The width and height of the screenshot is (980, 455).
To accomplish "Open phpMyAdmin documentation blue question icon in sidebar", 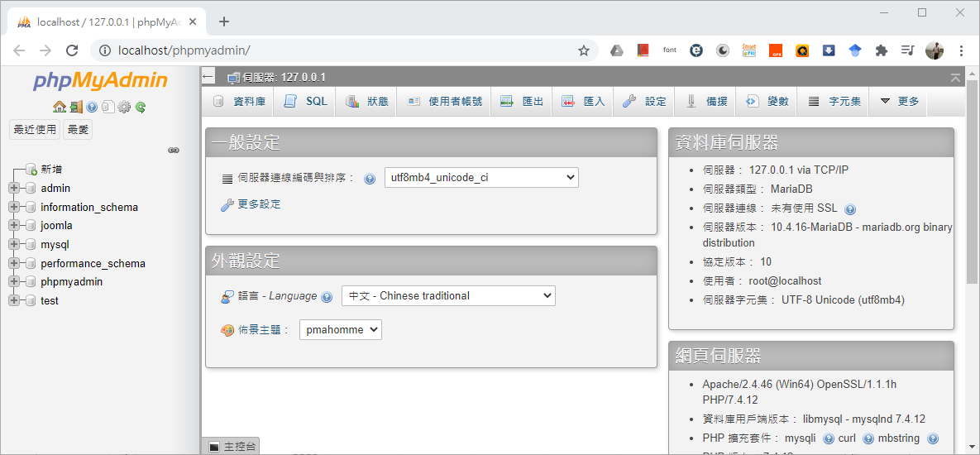I will (92, 107).
